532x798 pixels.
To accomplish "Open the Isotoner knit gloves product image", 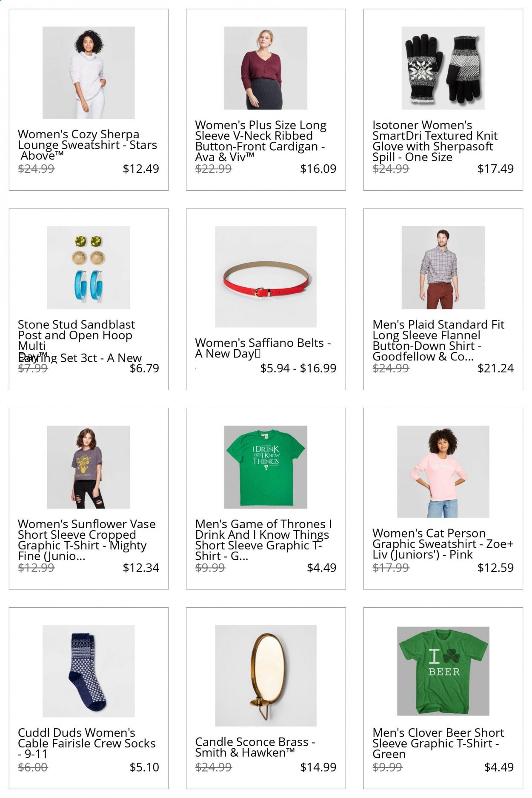I will [x=443, y=68].
